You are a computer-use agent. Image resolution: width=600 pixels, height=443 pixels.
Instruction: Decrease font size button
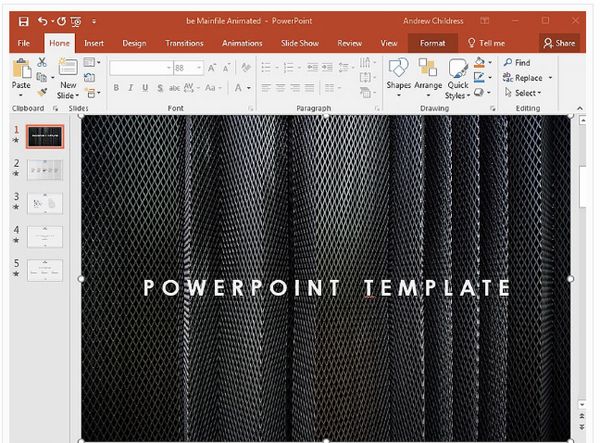pyautogui.click(x=227, y=68)
